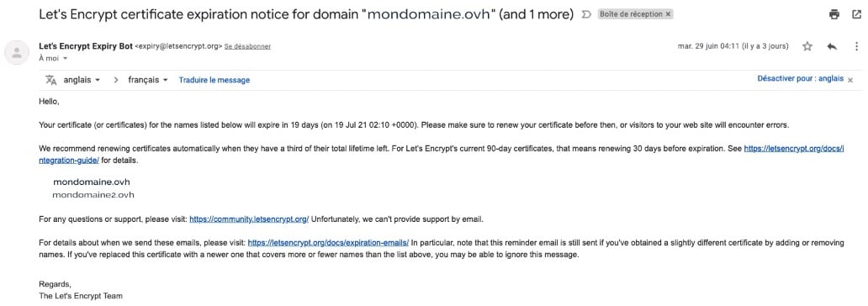Viewport: 868px width, 306px height.
Task: Dismiss the translation bar with the X
Action: click(x=850, y=80)
